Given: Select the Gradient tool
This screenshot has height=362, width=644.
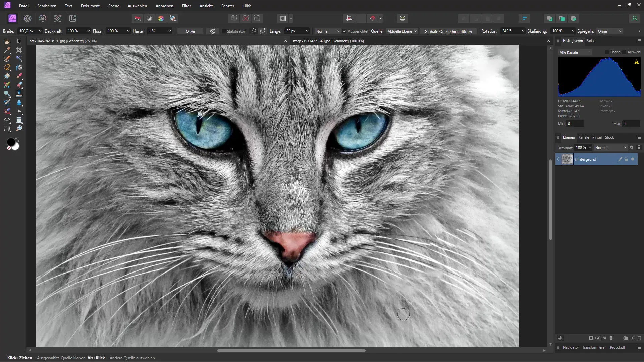Looking at the screenshot, I should point(7,76).
